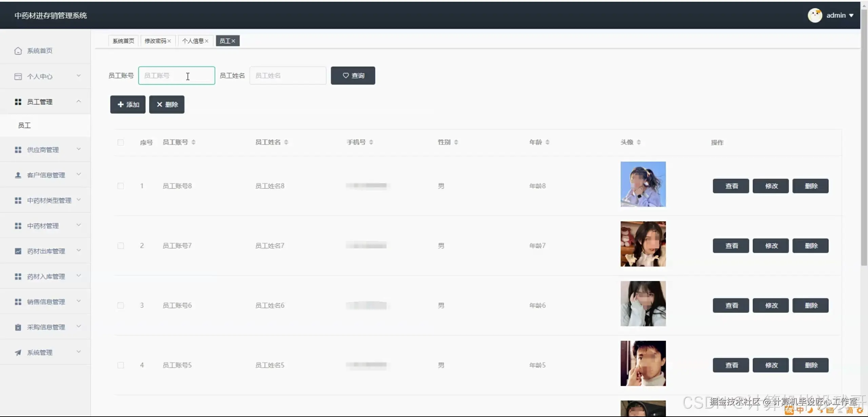Image resolution: width=868 pixels, height=417 pixels.
Task: Click the 个人中心 card icon in sidebar
Action: [x=18, y=76]
